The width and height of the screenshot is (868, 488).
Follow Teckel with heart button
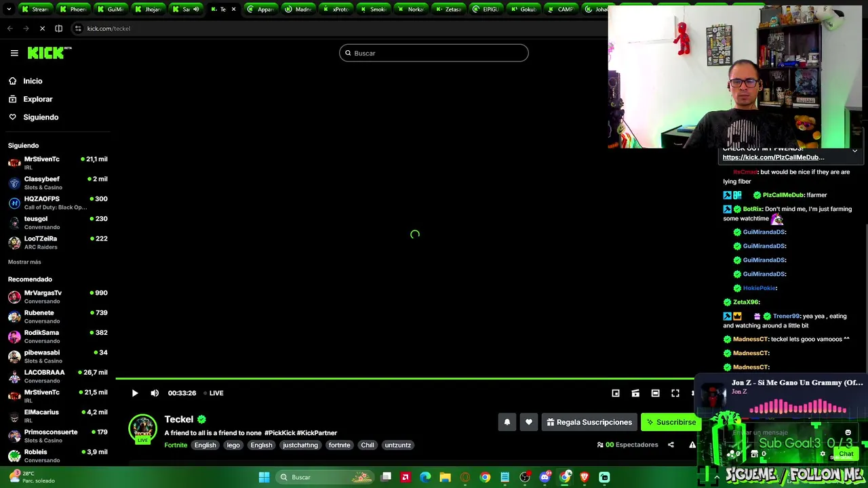click(529, 422)
